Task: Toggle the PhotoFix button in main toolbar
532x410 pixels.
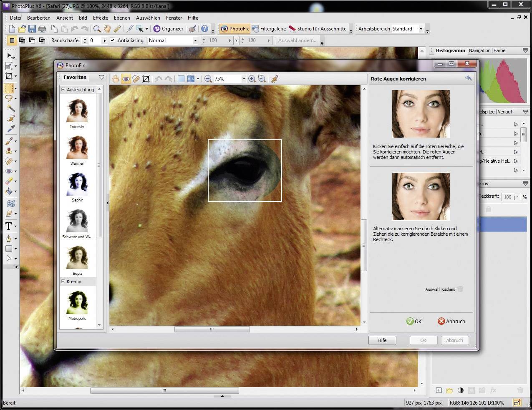Action: [234, 29]
